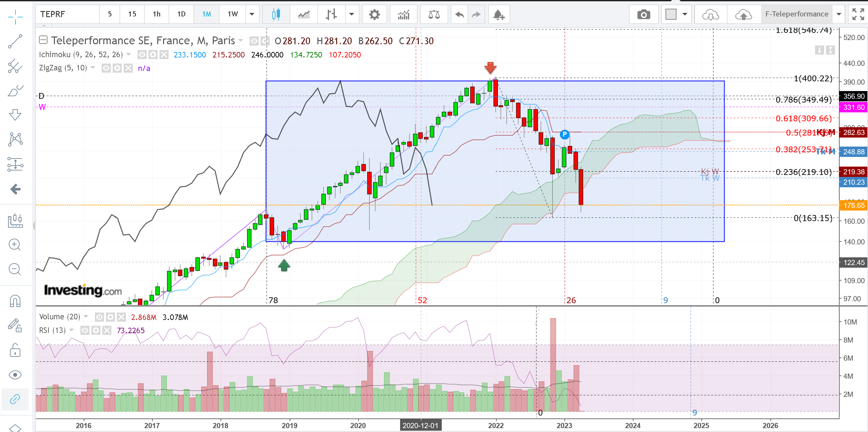The height and width of the screenshot is (432, 868).
Task: Select the down arrow marker tool
Action: [15, 115]
